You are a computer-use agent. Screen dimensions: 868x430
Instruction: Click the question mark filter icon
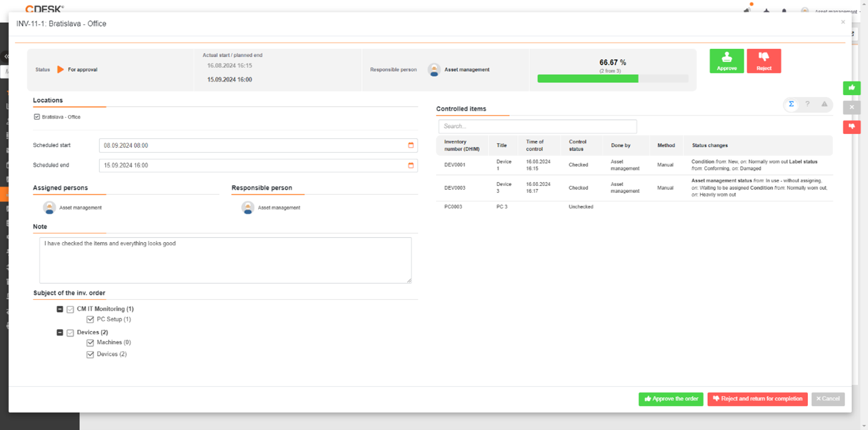point(808,105)
